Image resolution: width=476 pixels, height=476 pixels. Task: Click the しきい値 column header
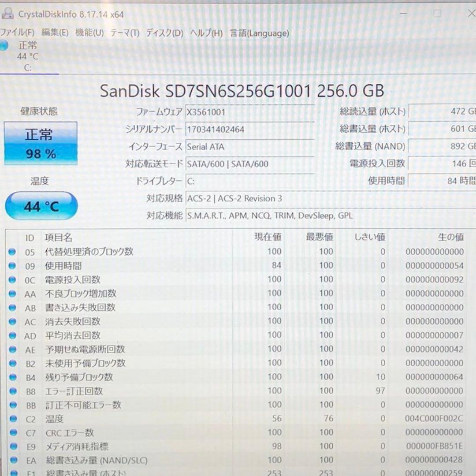point(370,237)
